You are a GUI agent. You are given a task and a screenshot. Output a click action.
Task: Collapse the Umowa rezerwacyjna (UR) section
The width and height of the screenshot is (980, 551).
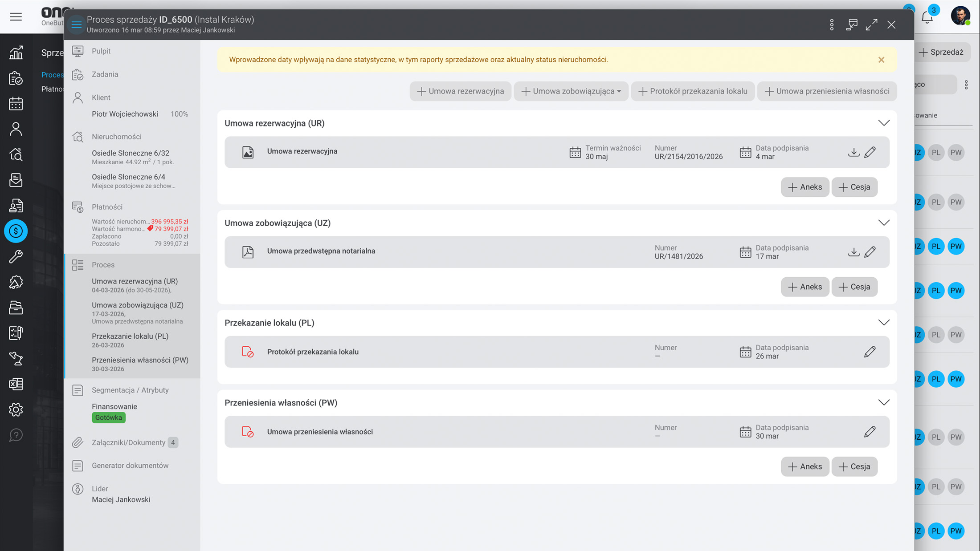[x=884, y=123]
